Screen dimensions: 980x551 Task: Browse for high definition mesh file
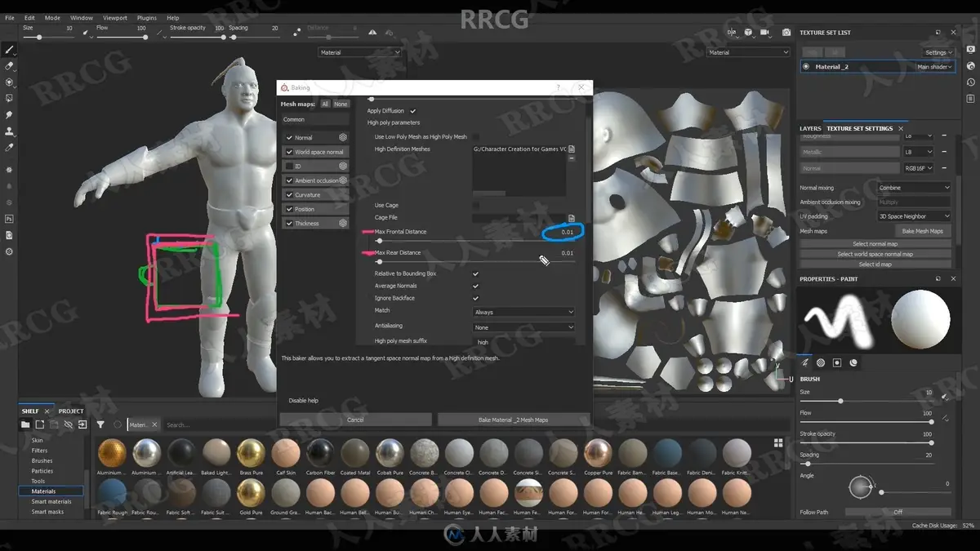coord(572,149)
